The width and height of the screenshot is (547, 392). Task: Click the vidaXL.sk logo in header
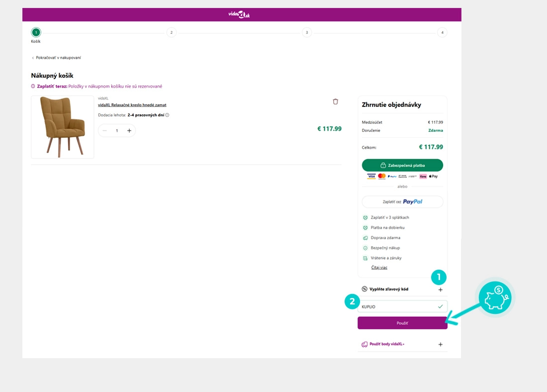[239, 14]
